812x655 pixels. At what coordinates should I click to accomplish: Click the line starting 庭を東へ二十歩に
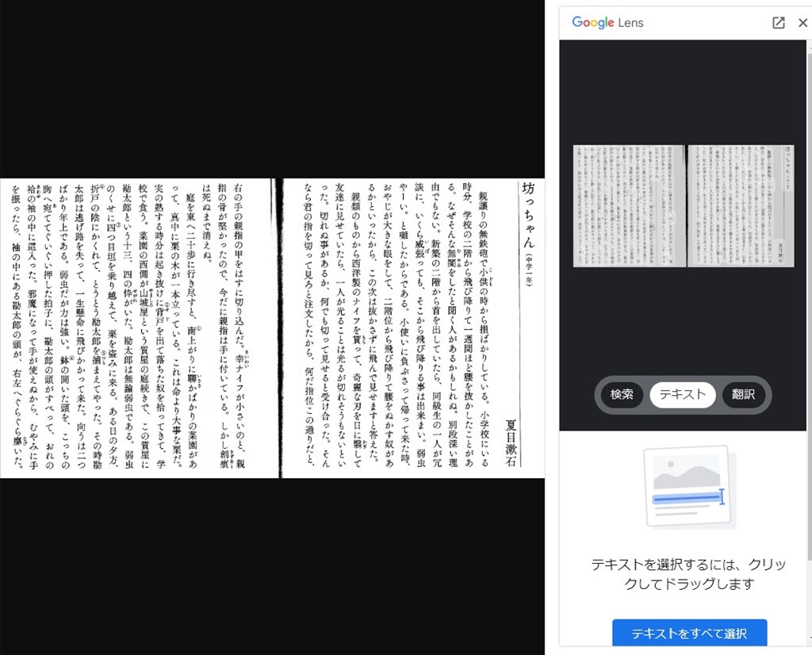click(x=192, y=331)
